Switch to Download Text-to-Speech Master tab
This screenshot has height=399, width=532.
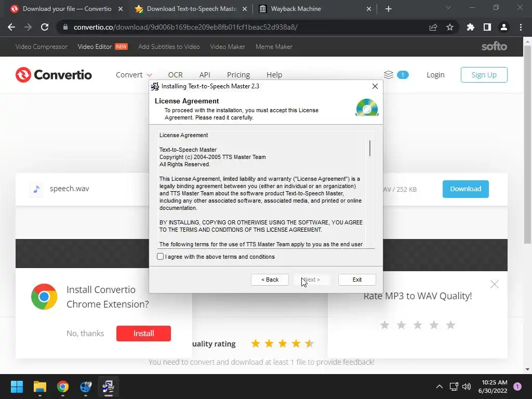point(191,9)
